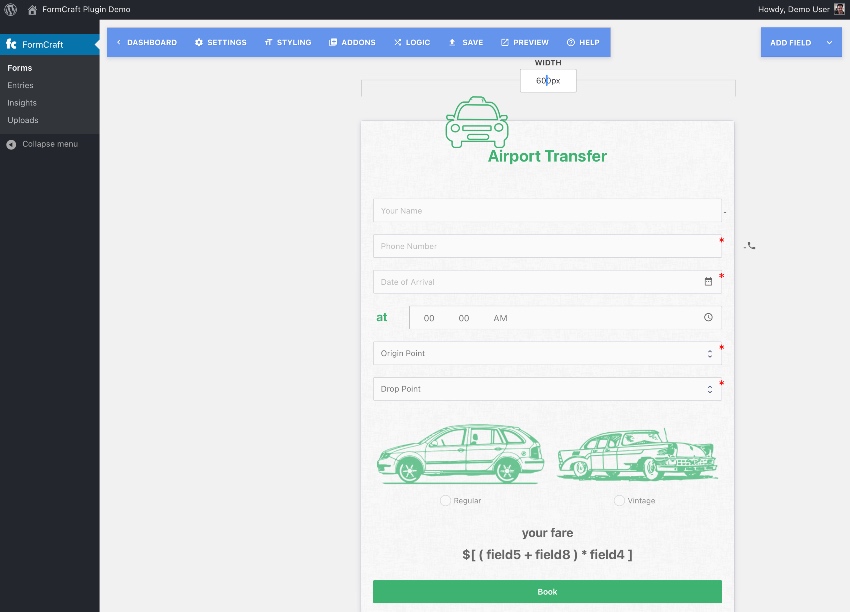Select the Regular car radio button
The height and width of the screenshot is (612, 850).
(445, 500)
